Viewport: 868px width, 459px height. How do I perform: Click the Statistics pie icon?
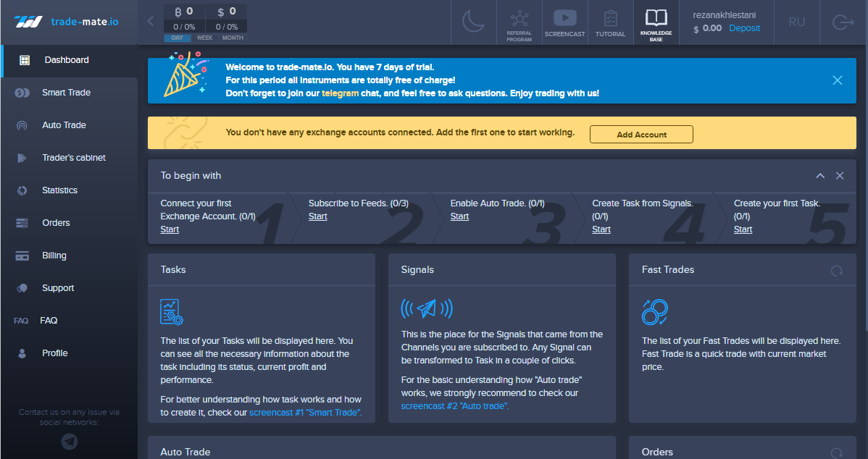tap(22, 190)
